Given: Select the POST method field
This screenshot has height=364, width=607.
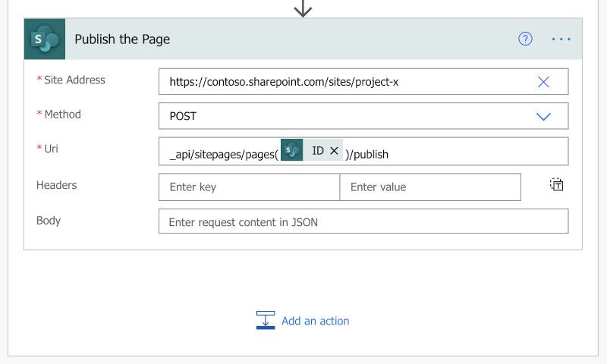Looking at the screenshot, I should coord(363,116).
